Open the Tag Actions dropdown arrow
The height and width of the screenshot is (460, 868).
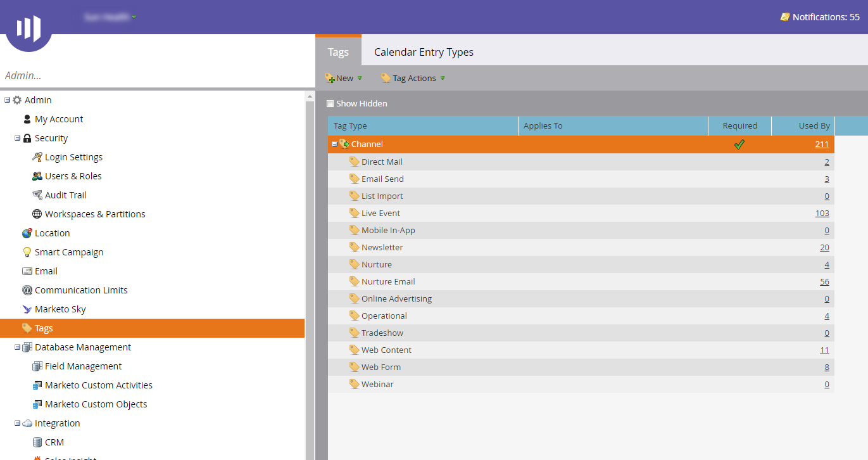tap(443, 78)
